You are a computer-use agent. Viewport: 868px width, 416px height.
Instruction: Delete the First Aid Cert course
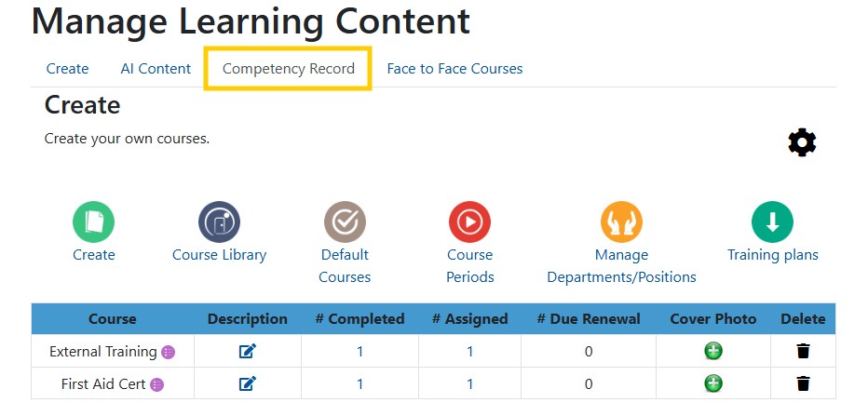803,383
